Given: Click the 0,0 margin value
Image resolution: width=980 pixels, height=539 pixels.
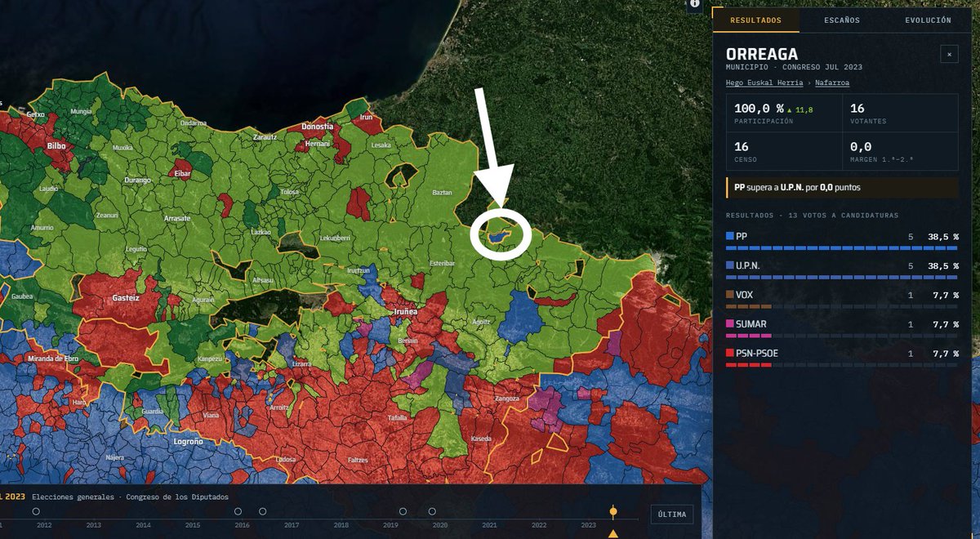Looking at the screenshot, I should pos(861,147).
